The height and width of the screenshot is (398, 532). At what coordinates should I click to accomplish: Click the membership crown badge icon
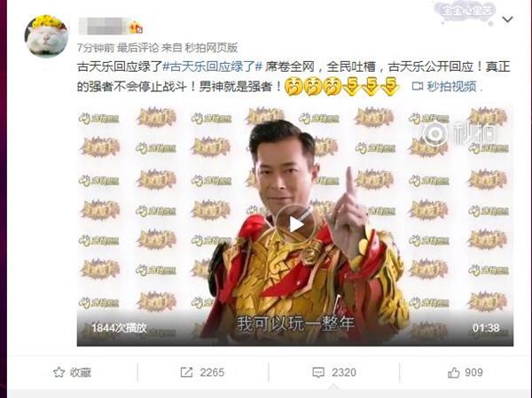click(x=136, y=27)
